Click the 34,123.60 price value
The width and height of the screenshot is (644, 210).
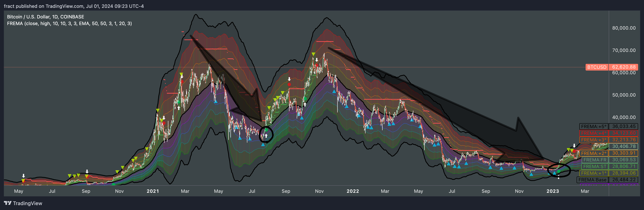[624, 133]
